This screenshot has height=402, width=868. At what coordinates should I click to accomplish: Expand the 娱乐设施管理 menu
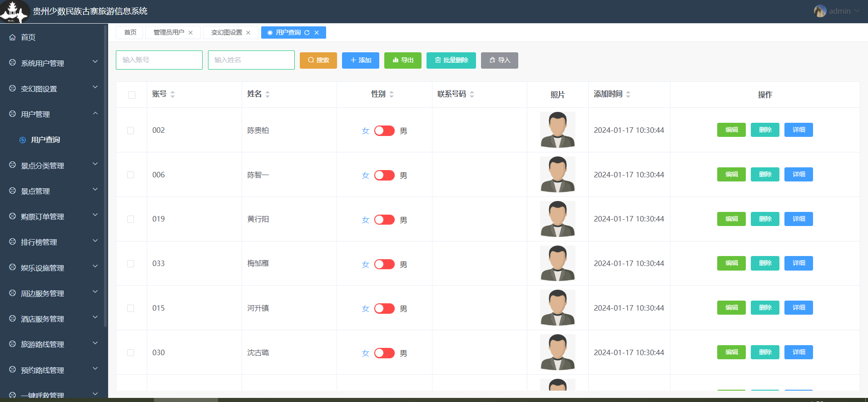(95, 266)
